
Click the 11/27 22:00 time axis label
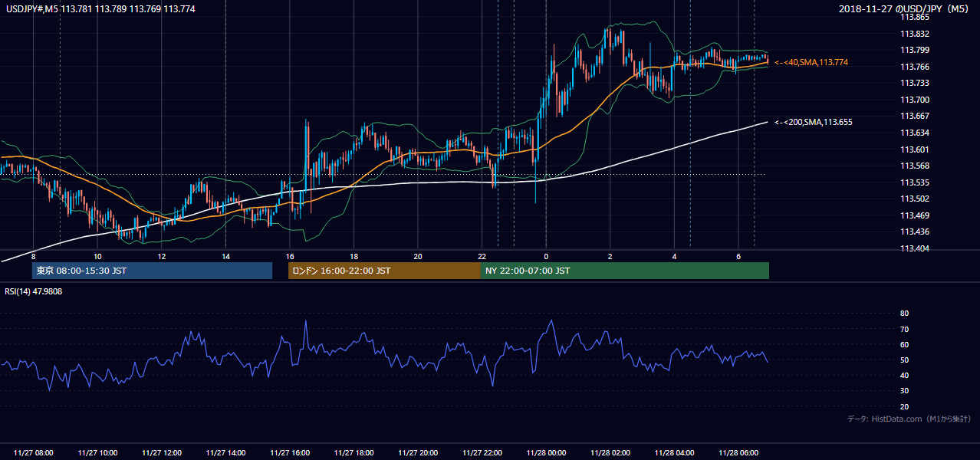click(x=482, y=453)
